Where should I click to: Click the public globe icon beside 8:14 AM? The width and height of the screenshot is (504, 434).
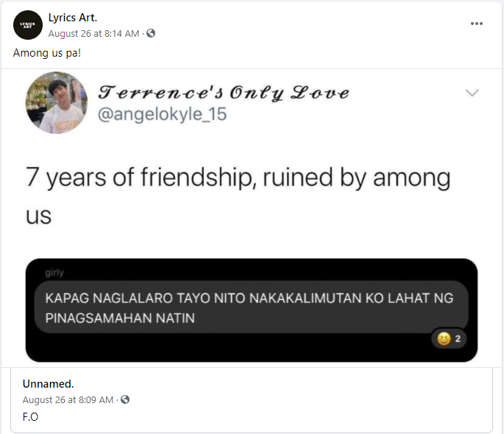(x=151, y=33)
